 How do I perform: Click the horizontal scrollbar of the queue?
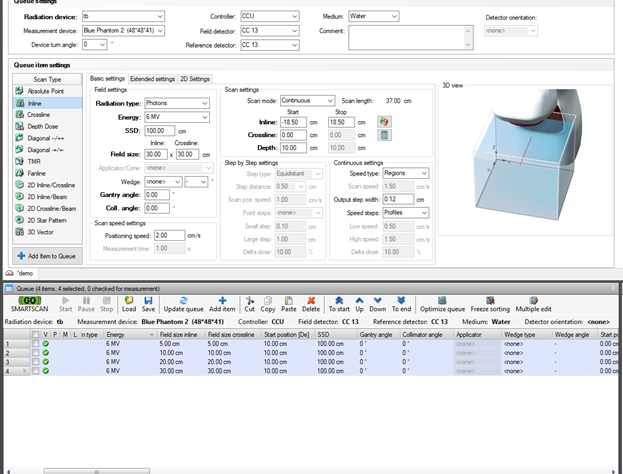(97, 471)
